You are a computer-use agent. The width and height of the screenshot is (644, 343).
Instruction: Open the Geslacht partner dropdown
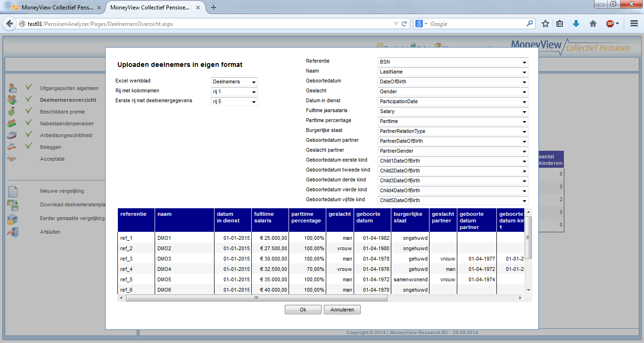pos(453,151)
